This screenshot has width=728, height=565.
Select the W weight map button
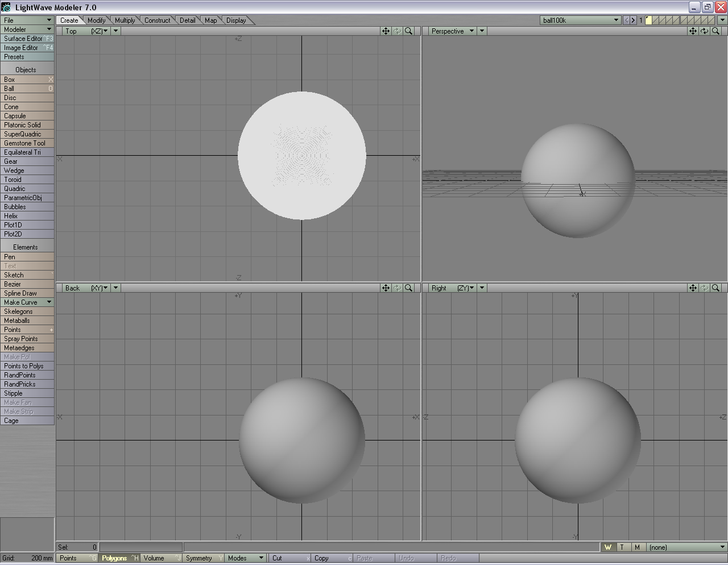point(608,547)
